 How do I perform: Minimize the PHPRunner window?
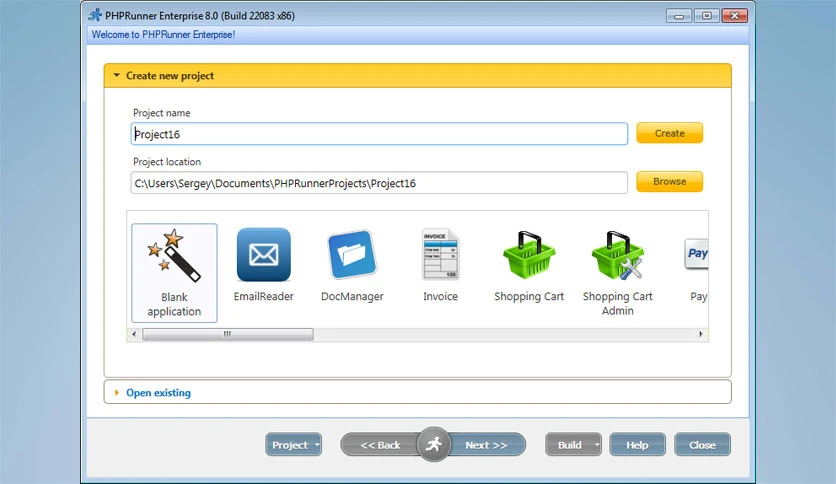679,16
